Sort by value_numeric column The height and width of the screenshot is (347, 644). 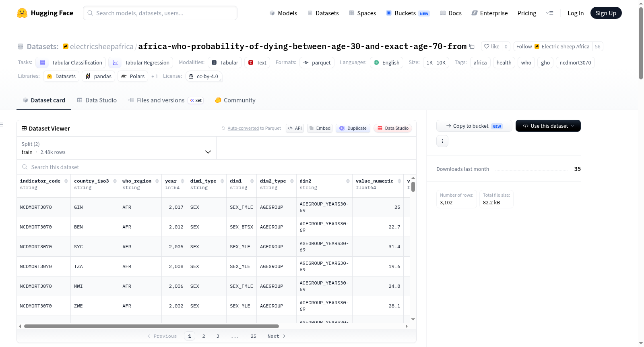point(399,181)
